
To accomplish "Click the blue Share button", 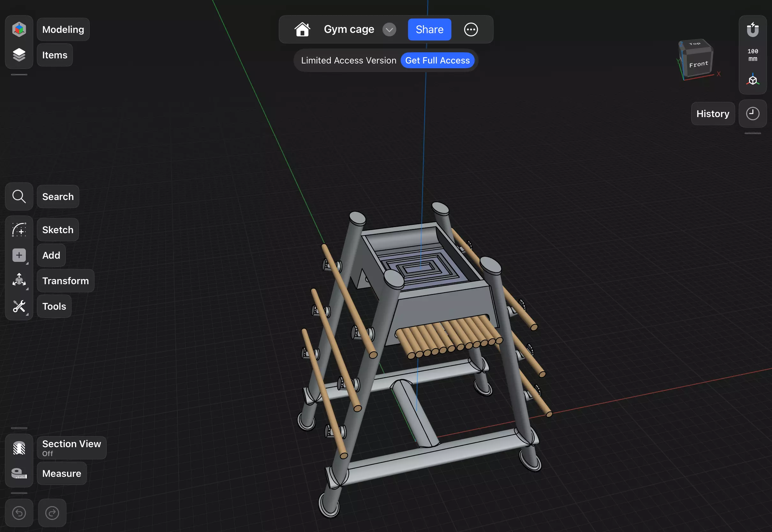I will click(x=429, y=30).
